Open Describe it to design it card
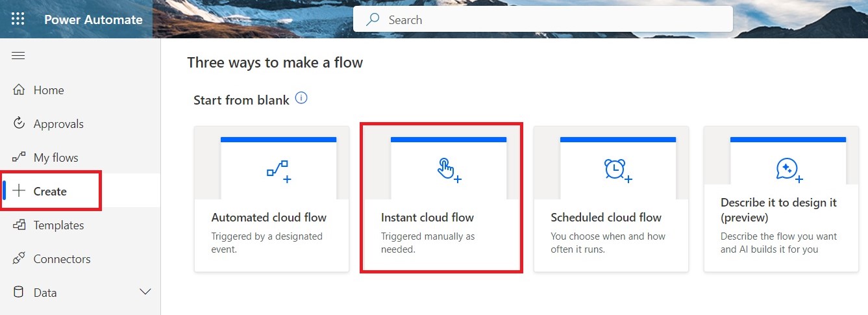The height and width of the screenshot is (315, 868). tap(781, 198)
